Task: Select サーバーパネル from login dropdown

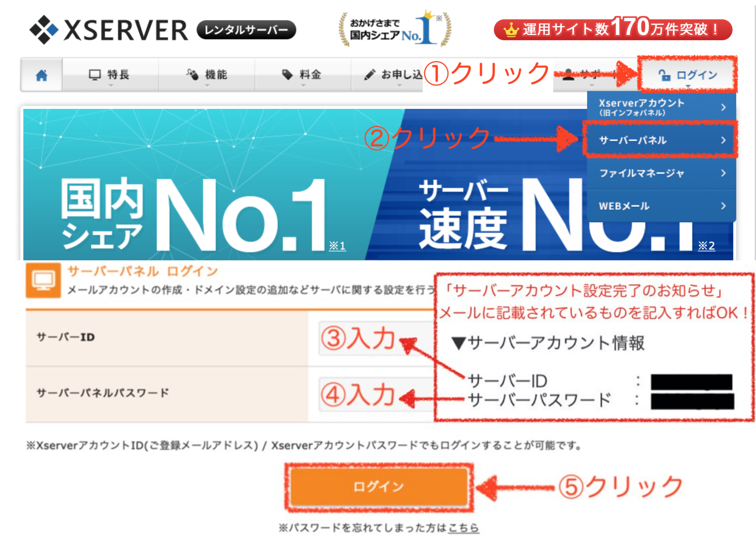Action: [661, 140]
